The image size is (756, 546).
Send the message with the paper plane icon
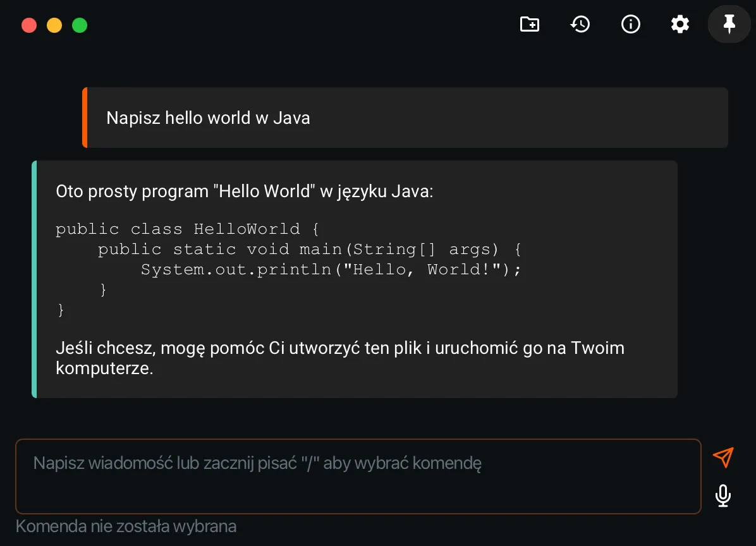722,458
